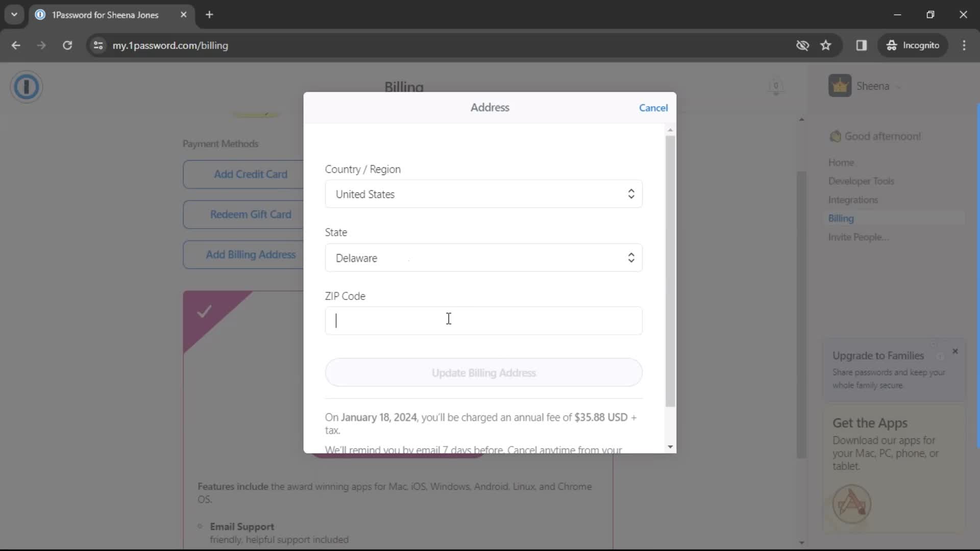Click the Email Support feature text
Screen dimensions: 980x551
click(x=241, y=527)
